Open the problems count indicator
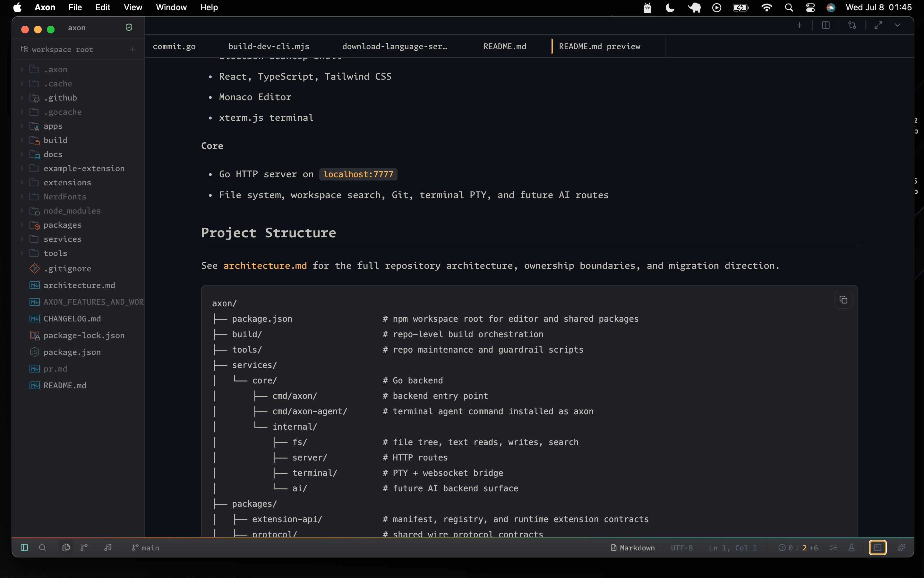 tap(798, 547)
